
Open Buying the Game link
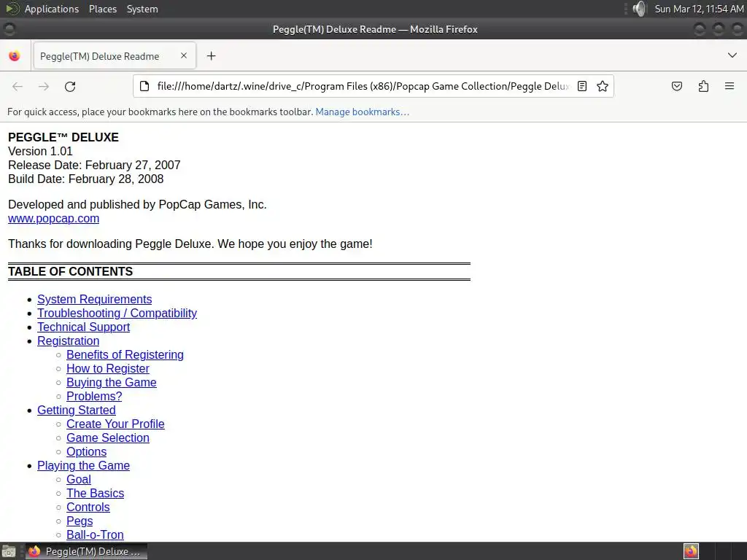tap(111, 382)
